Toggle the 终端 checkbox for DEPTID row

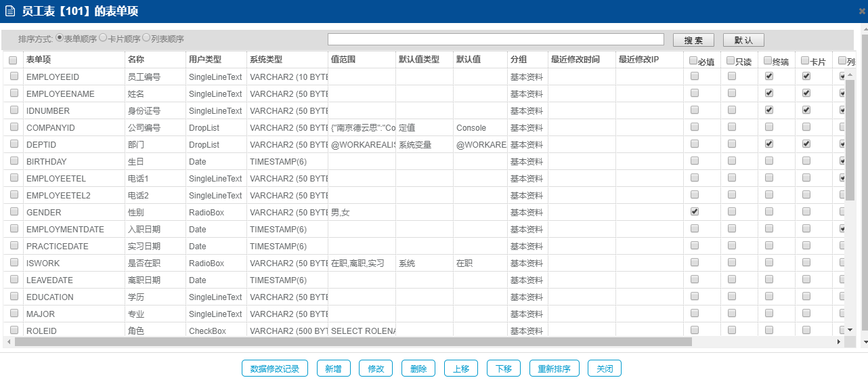[x=769, y=144]
